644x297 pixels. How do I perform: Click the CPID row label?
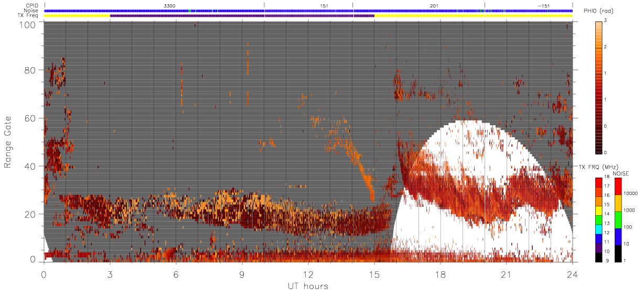coord(33,6)
